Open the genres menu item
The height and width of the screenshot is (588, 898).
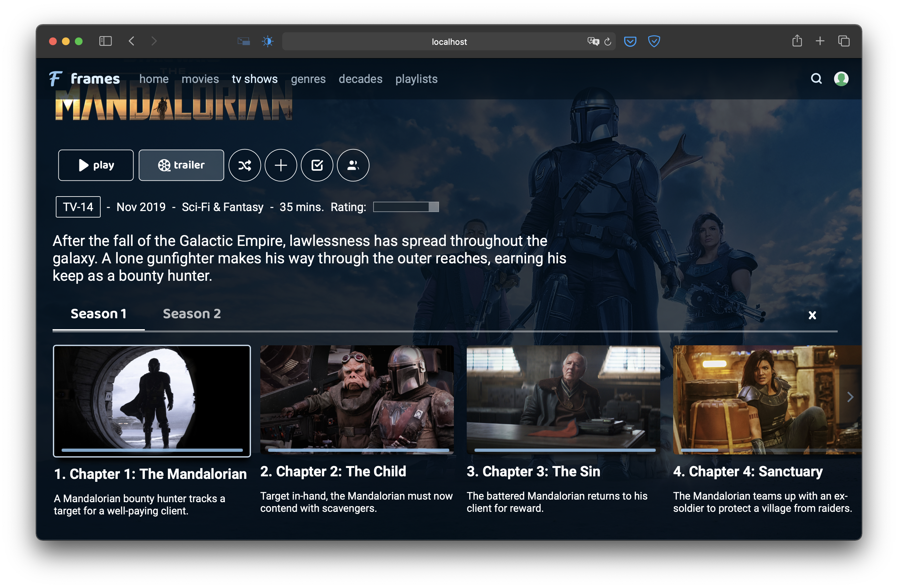tap(308, 79)
